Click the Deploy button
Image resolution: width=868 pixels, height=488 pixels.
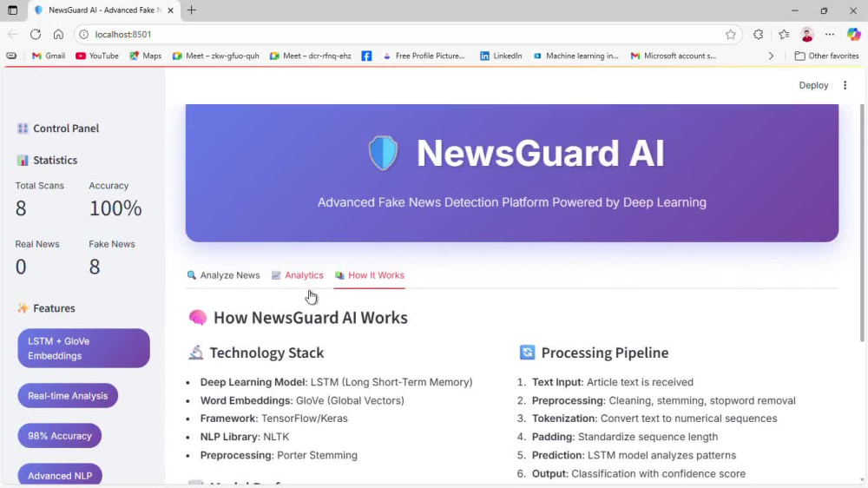(x=813, y=85)
